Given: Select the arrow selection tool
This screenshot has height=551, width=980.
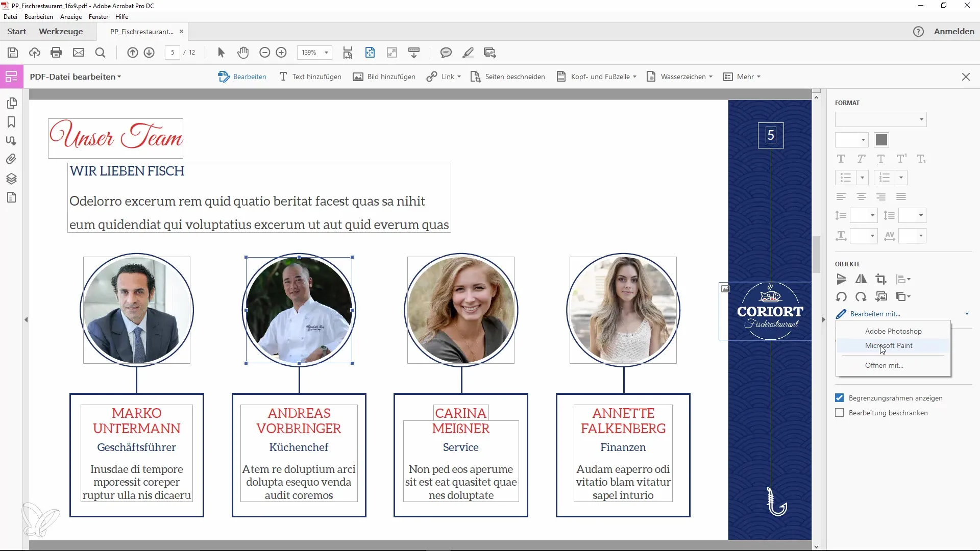Looking at the screenshot, I should tap(221, 53).
